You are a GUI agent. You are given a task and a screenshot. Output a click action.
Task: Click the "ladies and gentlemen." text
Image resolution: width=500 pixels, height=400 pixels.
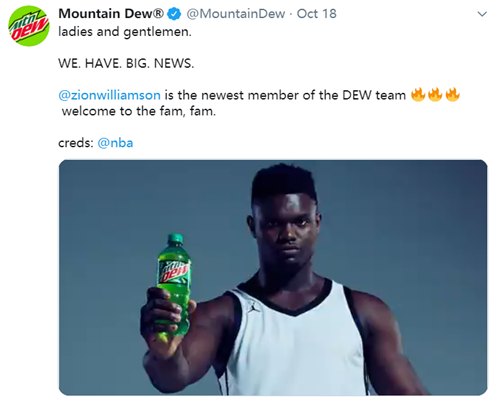pos(125,32)
